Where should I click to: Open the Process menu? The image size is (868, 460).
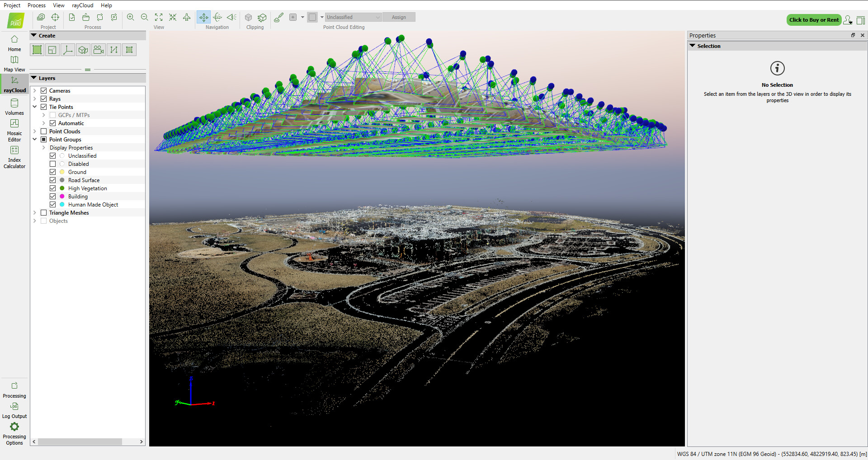pyautogui.click(x=37, y=5)
